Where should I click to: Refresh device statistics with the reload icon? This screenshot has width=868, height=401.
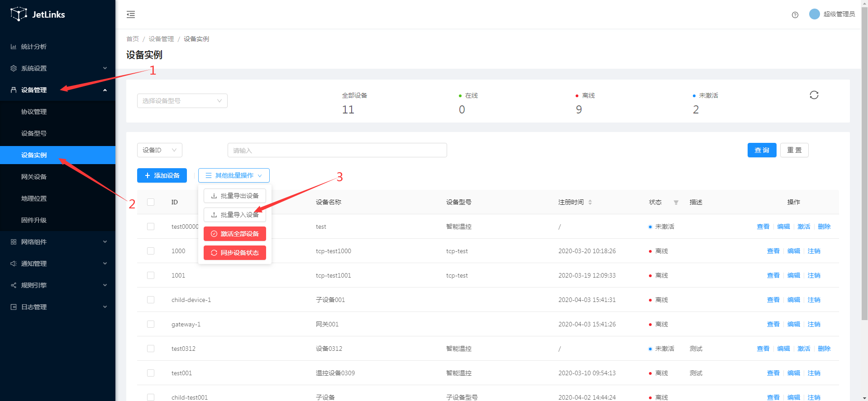tap(814, 95)
